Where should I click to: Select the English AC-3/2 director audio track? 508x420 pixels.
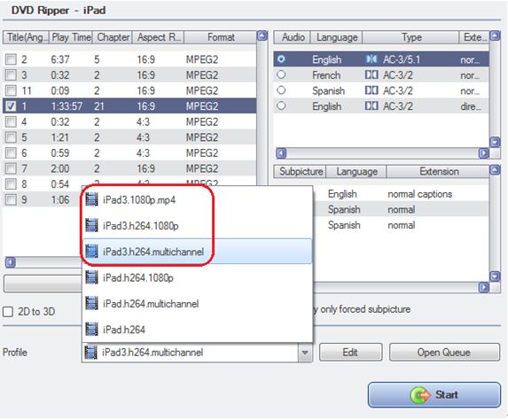[x=281, y=105]
